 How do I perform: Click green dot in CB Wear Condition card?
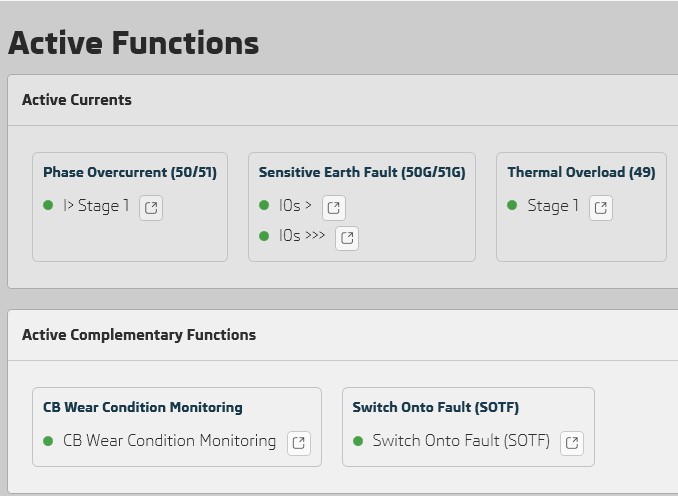(48, 441)
